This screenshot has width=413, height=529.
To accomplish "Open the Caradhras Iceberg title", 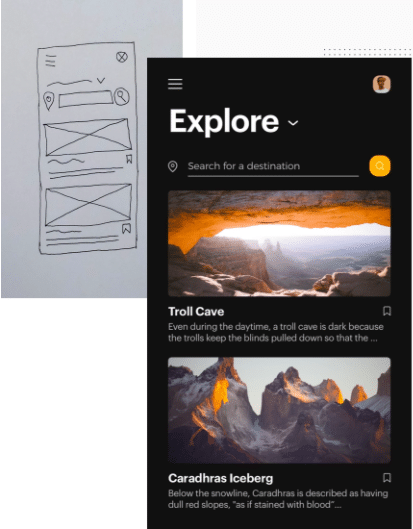I will click(x=221, y=478).
